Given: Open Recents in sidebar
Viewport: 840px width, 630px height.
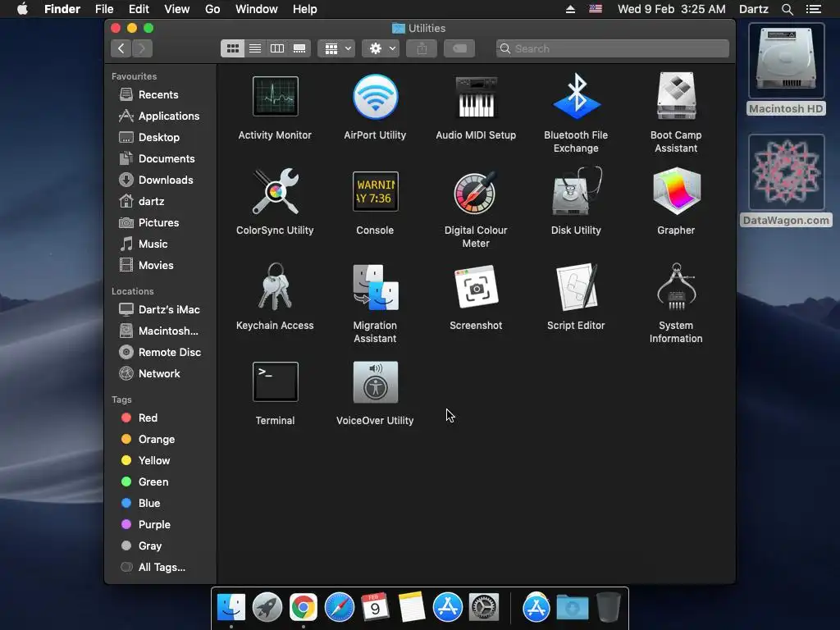Looking at the screenshot, I should click(x=160, y=94).
